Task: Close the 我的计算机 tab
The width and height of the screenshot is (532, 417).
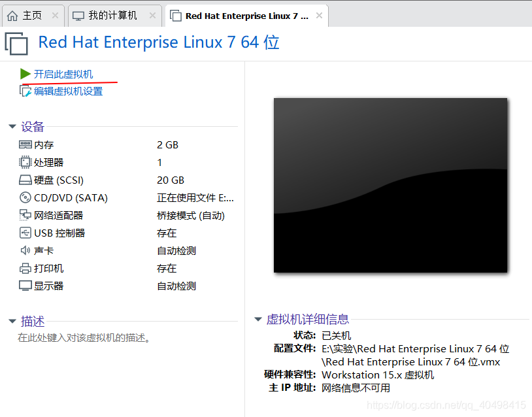Action: click(153, 15)
